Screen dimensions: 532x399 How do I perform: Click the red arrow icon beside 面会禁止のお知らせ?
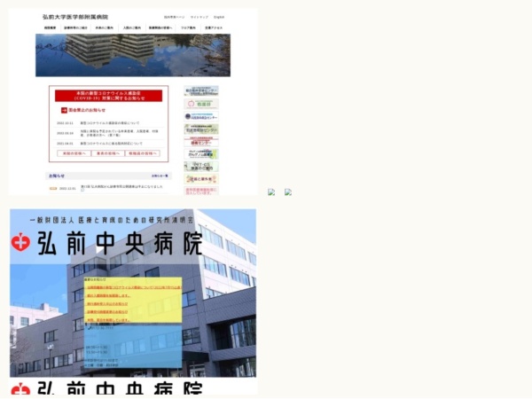point(64,110)
